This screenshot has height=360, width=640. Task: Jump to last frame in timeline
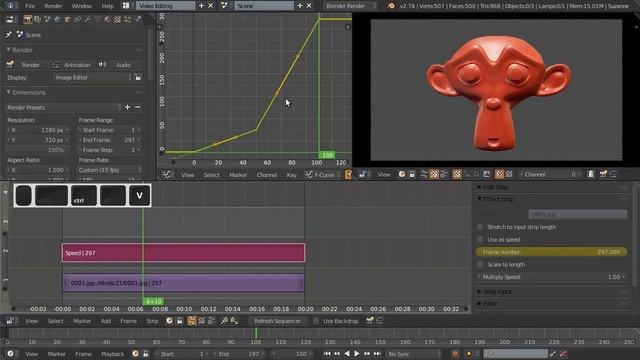point(377,354)
